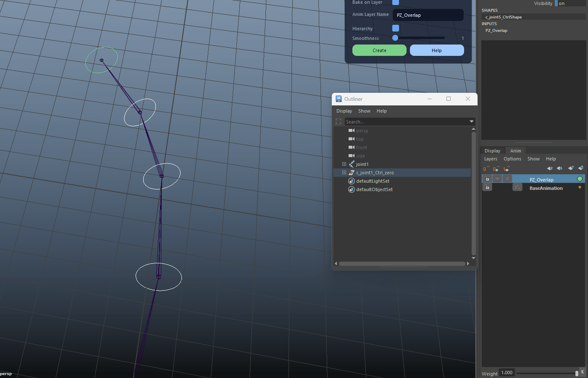588x378 pixels.
Task: Switch to the Display layer tab
Action: tap(492, 151)
